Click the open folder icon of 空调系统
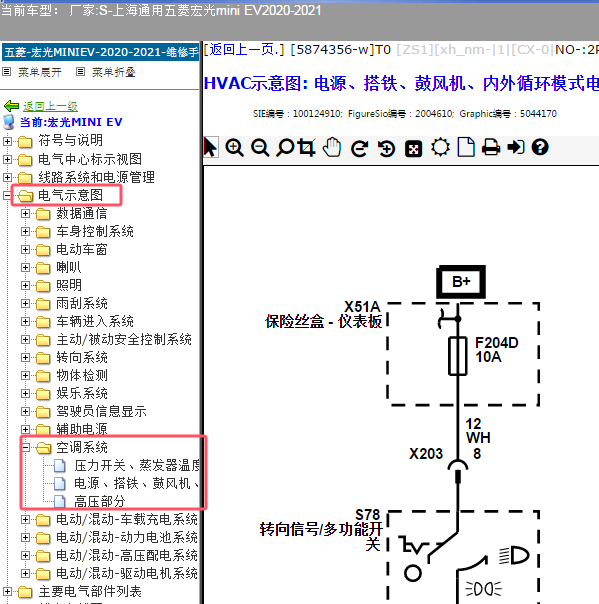The image size is (599, 604). [44, 448]
